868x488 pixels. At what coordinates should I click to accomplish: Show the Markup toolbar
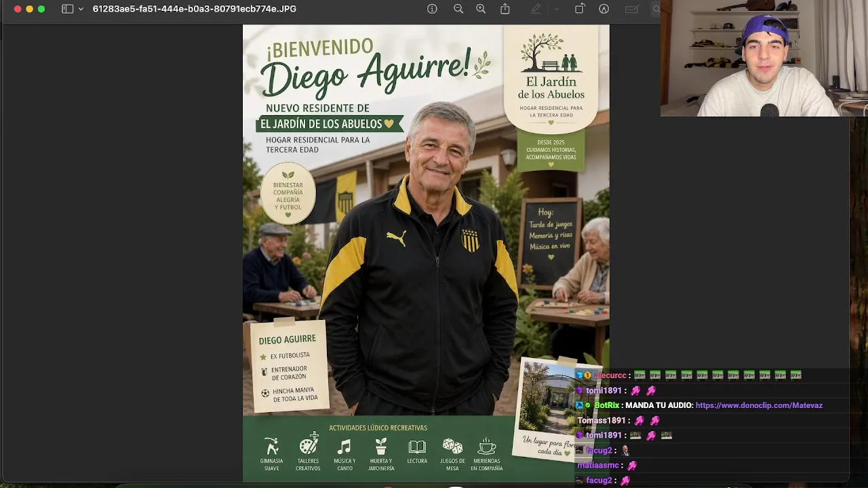(604, 9)
